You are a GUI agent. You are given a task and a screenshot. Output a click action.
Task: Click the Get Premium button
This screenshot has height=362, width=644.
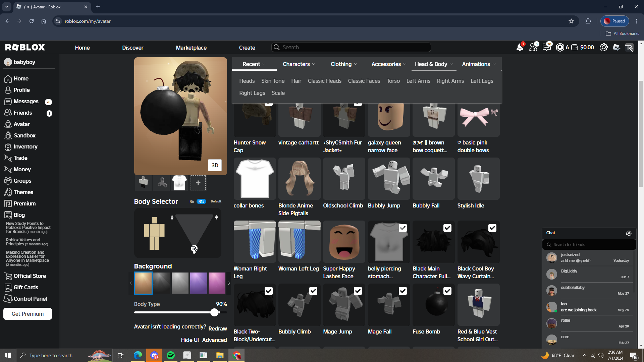(x=28, y=314)
